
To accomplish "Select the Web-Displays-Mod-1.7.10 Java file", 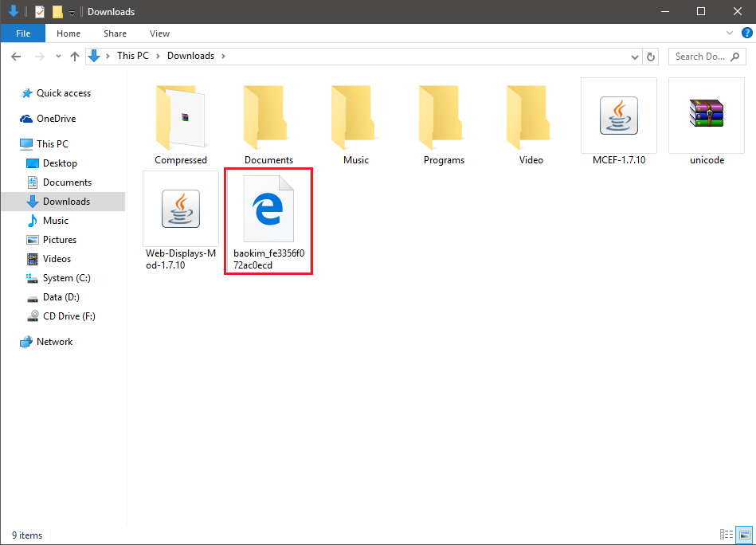I will (x=181, y=221).
